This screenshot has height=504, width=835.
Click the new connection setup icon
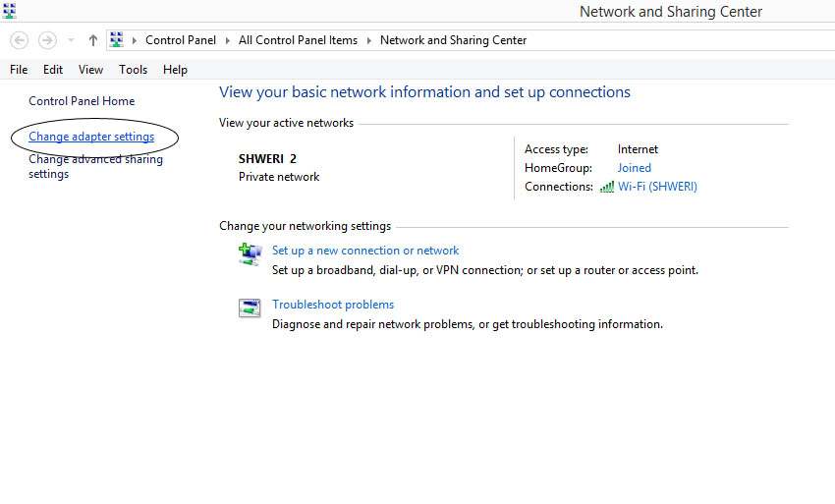tap(250, 254)
